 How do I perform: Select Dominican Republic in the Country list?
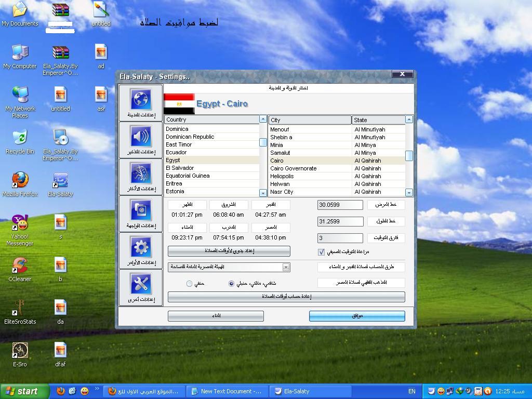coord(212,137)
